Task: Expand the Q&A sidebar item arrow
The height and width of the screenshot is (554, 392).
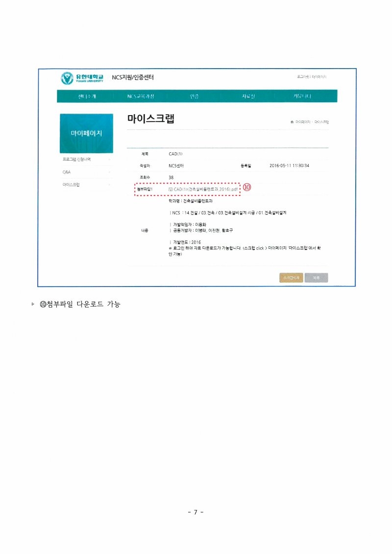Action: (x=109, y=172)
